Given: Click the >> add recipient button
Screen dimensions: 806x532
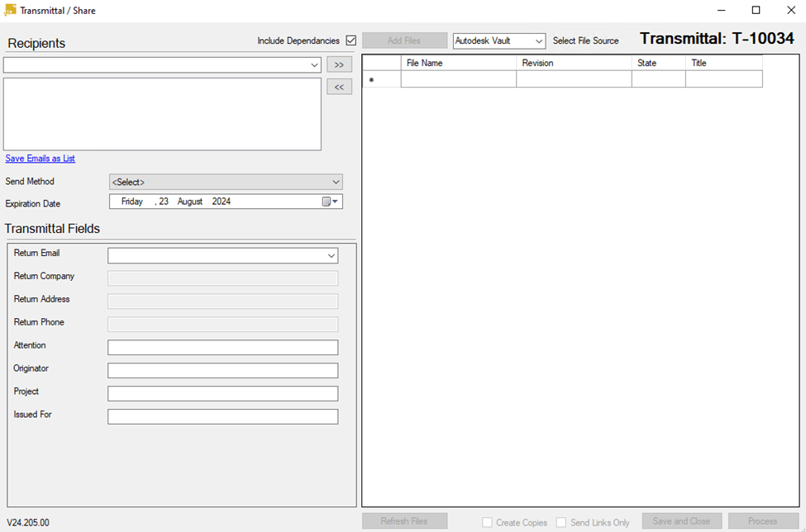Looking at the screenshot, I should [339, 64].
